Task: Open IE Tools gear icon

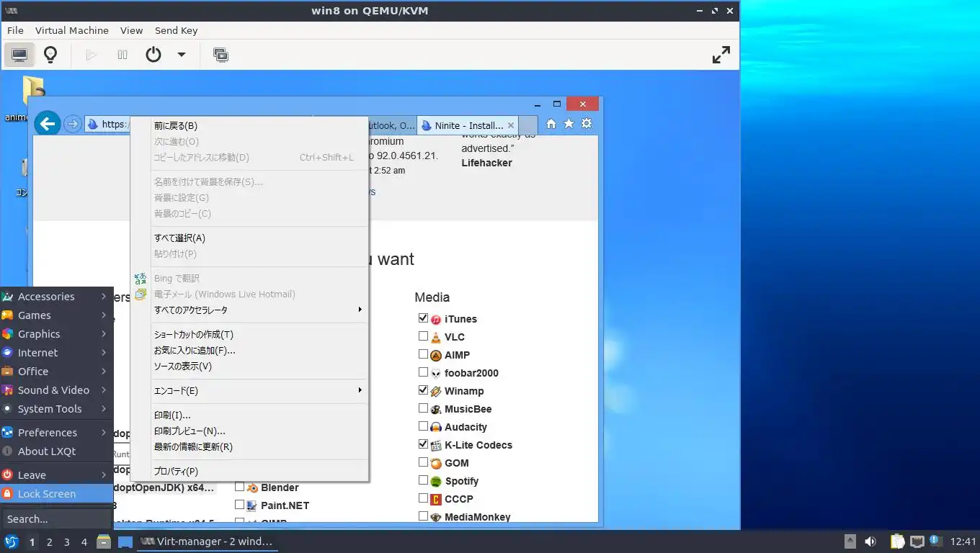Action: coord(587,124)
